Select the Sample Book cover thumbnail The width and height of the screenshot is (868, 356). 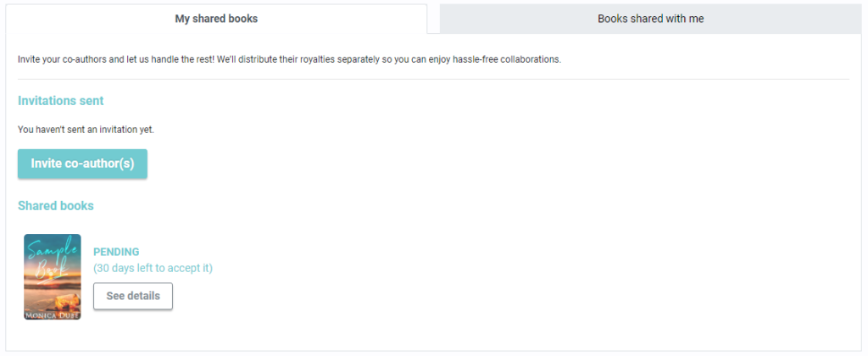coord(53,277)
